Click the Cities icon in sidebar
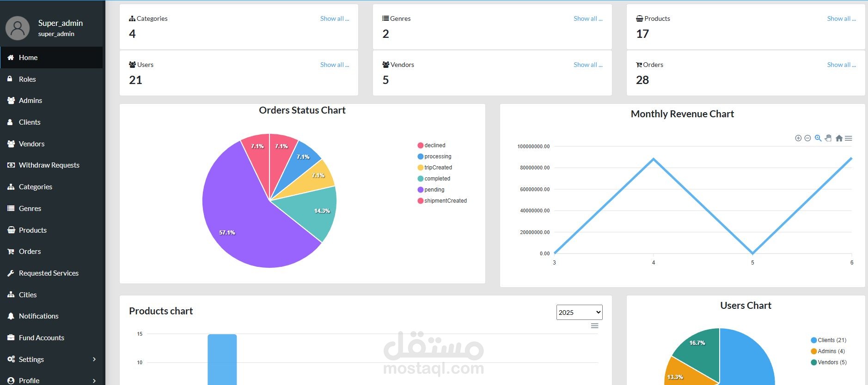Screen dimensions: 868x385 tap(11, 295)
